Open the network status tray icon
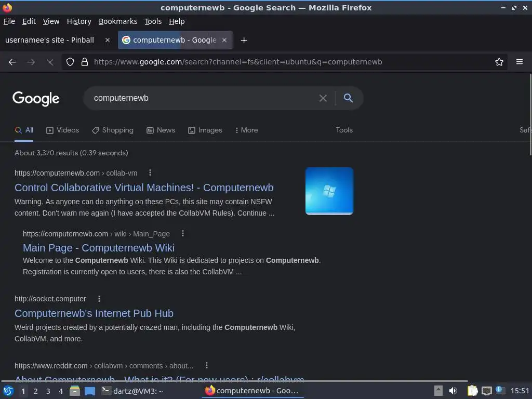The width and height of the screenshot is (532, 399). coord(486,391)
